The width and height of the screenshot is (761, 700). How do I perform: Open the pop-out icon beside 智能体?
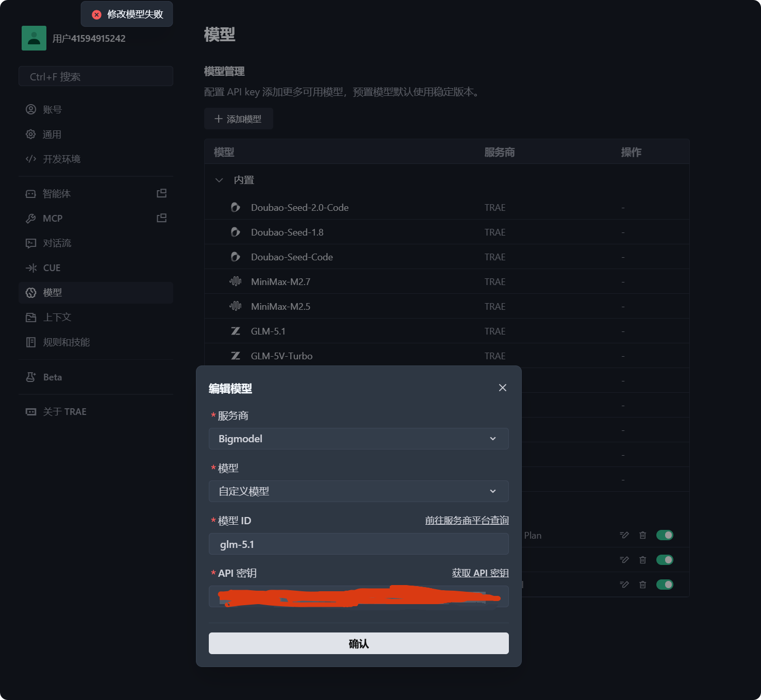tap(161, 193)
